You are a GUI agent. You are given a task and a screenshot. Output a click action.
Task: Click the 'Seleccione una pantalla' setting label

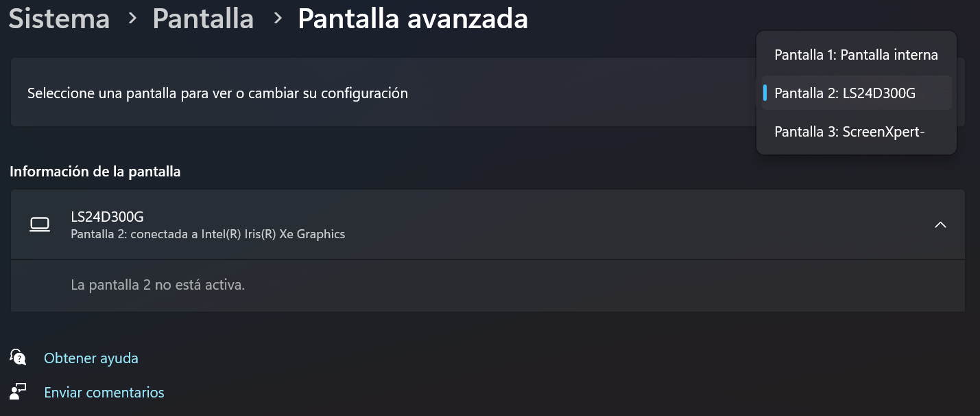pyautogui.click(x=217, y=93)
